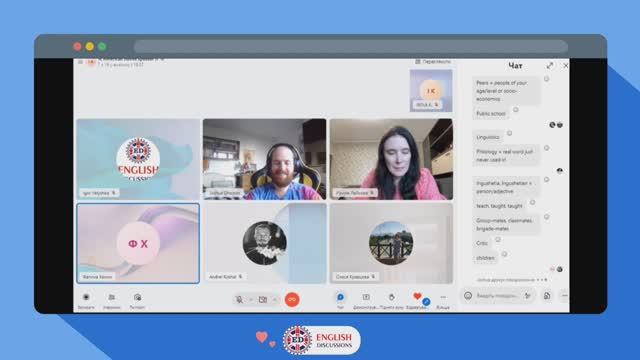The height and width of the screenshot is (360, 640).
Task: React to the 'Group-mates, classmates' message
Action: click(547, 217)
